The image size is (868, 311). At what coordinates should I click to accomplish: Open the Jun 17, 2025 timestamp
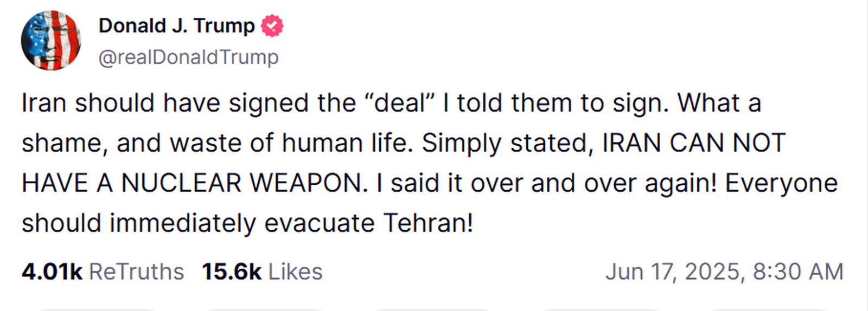click(724, 271)
